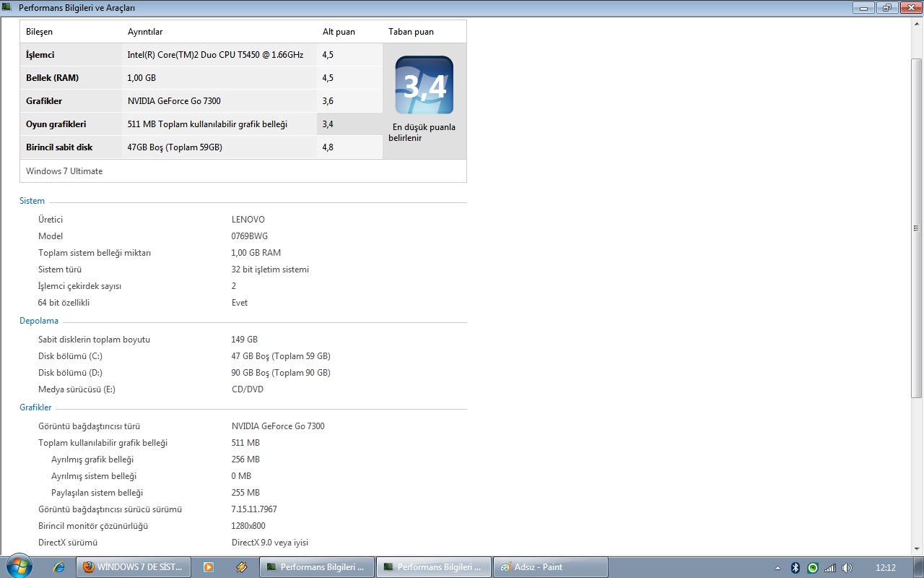Open the Windows Start menu orb

[19, 566]
